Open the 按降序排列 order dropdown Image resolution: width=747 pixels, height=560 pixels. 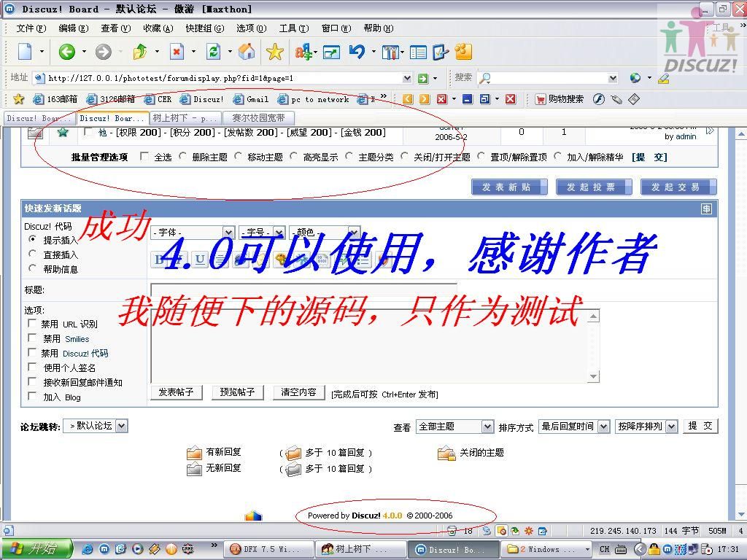(646, 427)
